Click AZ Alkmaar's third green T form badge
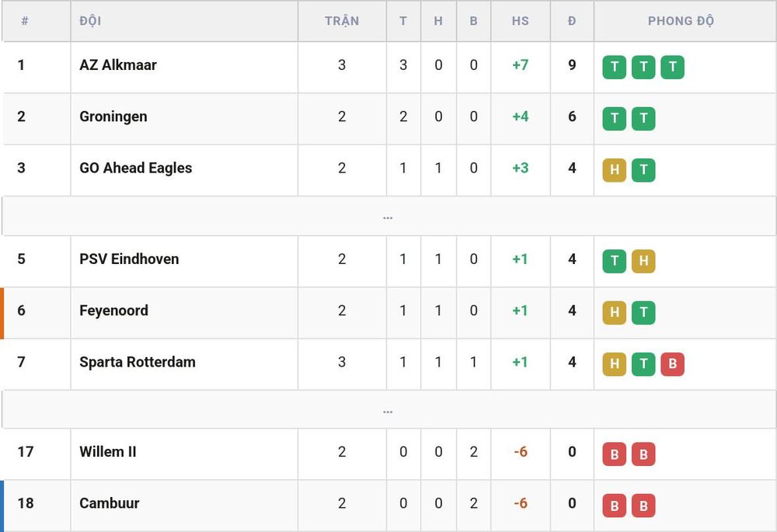Image resolution: width=777 pixels, height=532 pixels. (x=672, y=67)
